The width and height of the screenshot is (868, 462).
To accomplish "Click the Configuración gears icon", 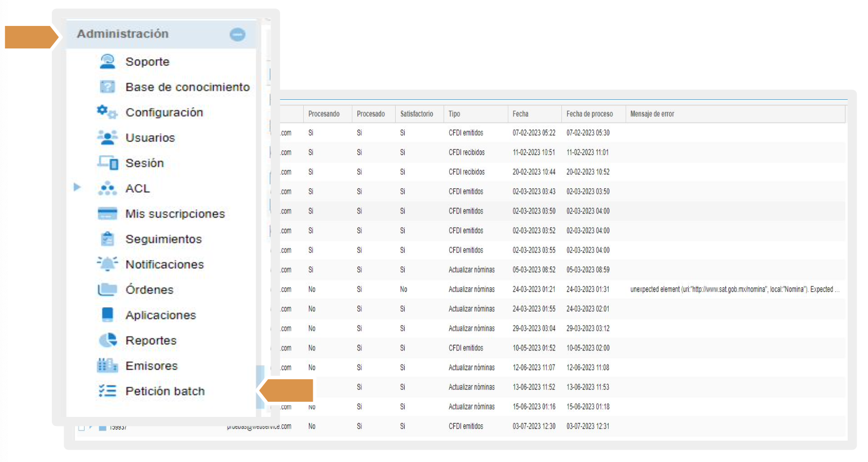I will tap(107, 112).
